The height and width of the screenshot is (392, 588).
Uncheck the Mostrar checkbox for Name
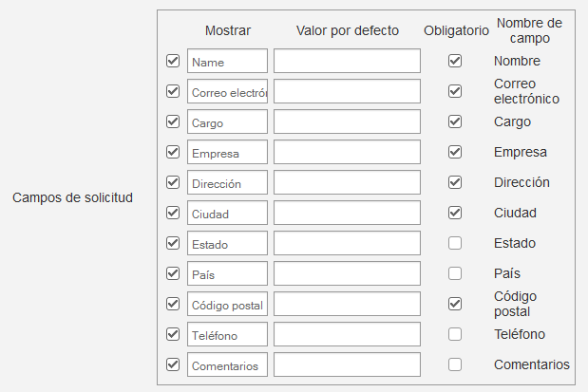point(173,61)
